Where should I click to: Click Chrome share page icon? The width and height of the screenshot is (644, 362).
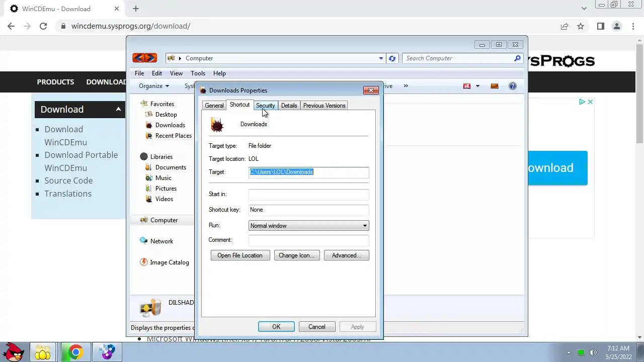point(565,26)
